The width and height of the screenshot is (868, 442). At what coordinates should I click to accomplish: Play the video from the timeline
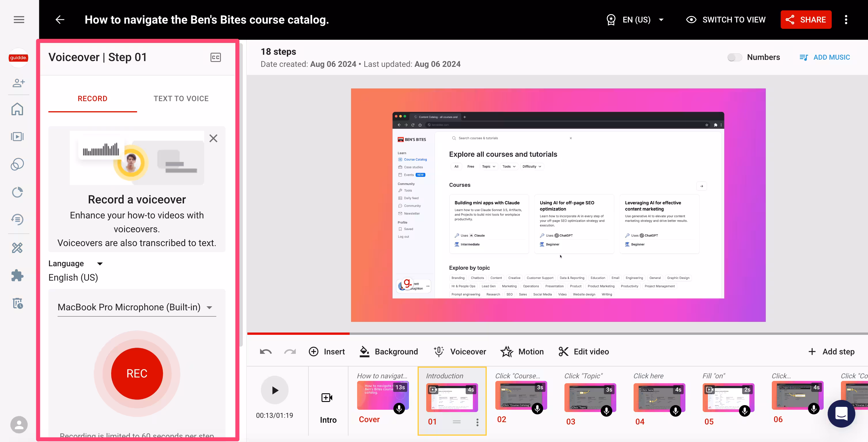click(x=275, y=390)
